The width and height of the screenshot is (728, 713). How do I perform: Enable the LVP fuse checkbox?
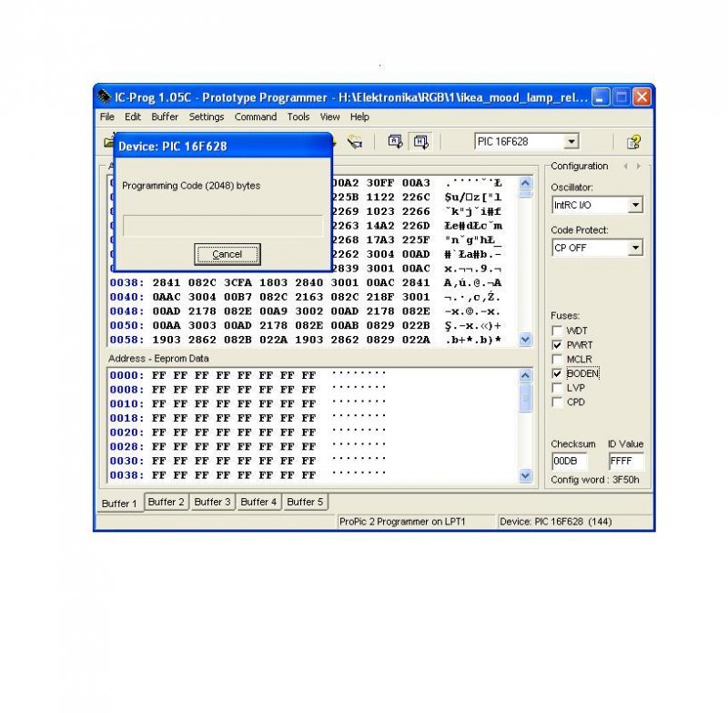coord(557,388)
